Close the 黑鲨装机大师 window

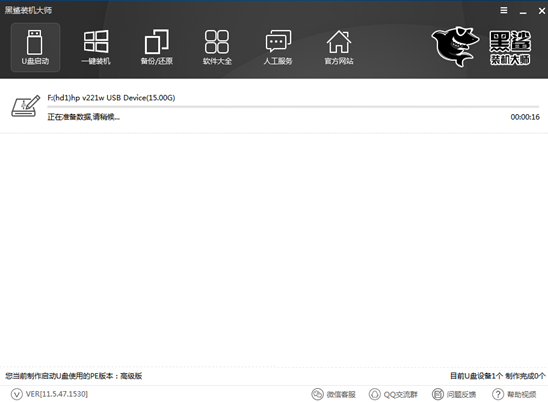[542, 11]
